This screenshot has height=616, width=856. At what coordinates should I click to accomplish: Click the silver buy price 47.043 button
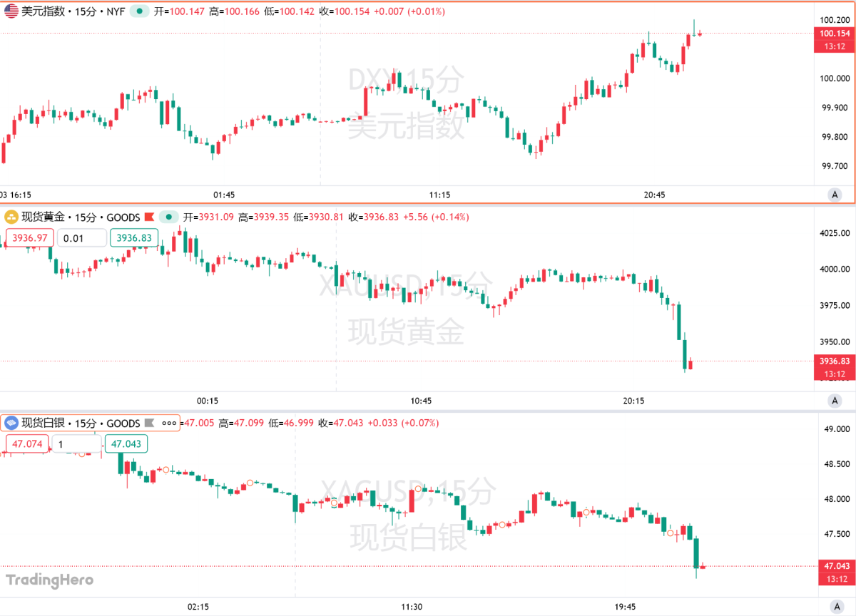pos(126,443)
